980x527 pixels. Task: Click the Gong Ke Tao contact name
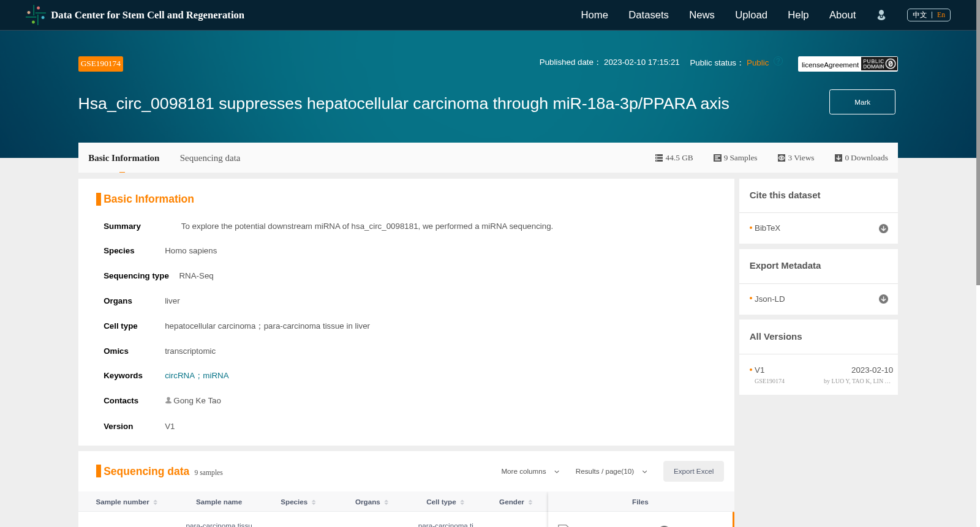197,401
